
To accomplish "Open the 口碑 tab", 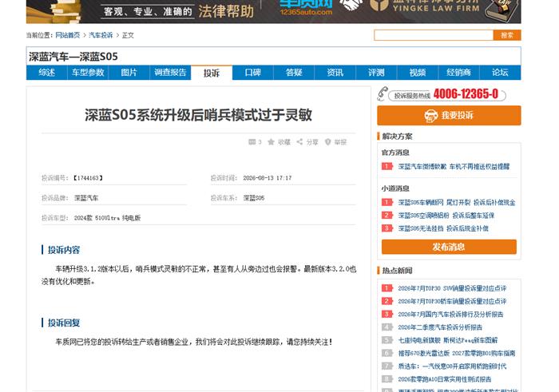I will 253,73.
